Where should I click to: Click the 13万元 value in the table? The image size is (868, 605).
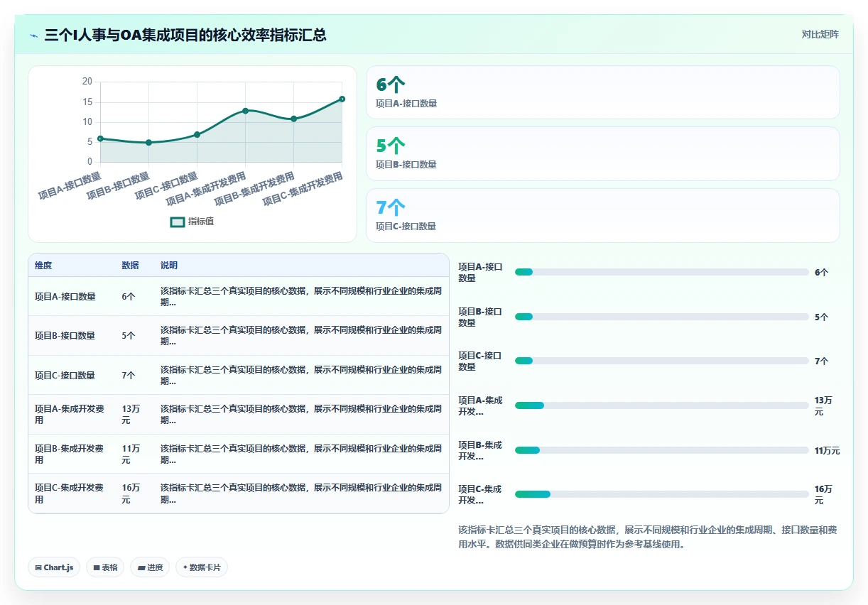(131, 415)
